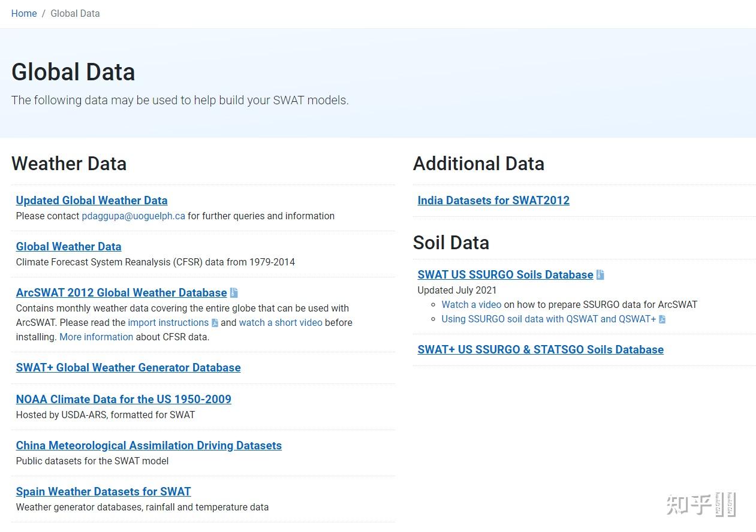Screen dimensions: 756x532
Task: Follow the watch a short video link
Action: pyautogui.click(x=281, y=322)
